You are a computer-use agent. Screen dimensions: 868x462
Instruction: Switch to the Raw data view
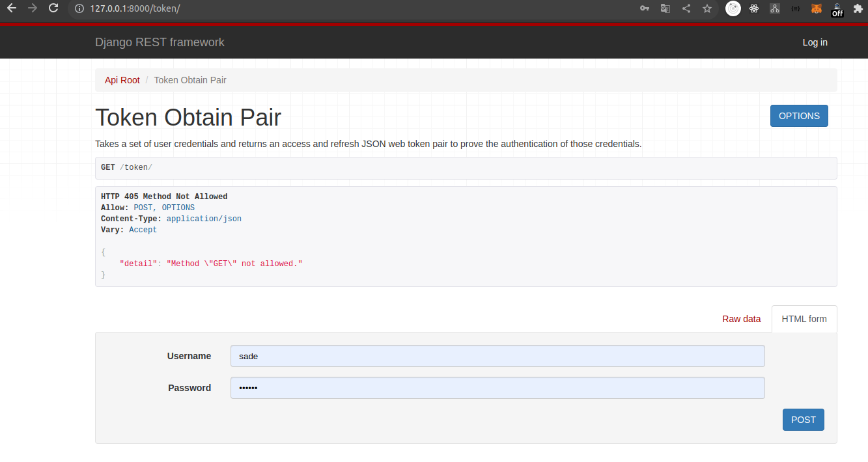(741, 319)
